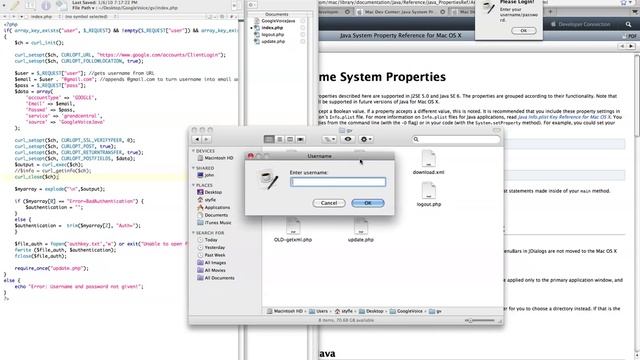Open the Finder Action gear menu
Screen dimensions: 640x360
pyautogui.click(x=366, y=139)
